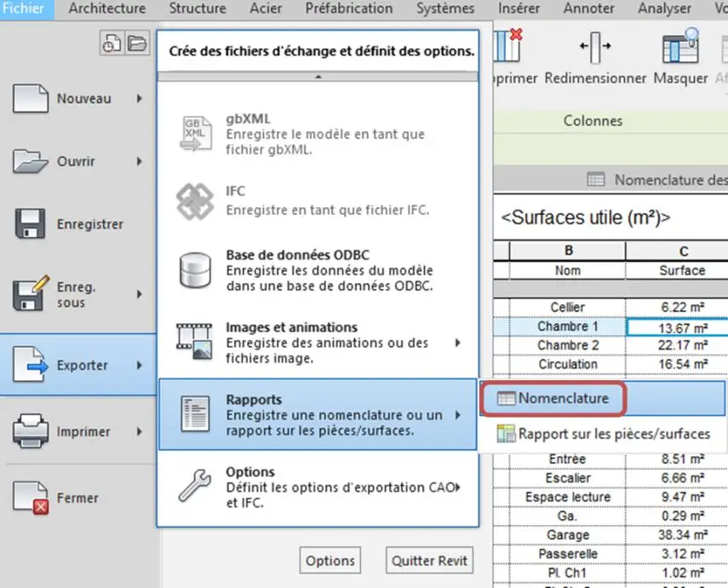
Task: Click the Nom column heading cell
Action: [x=568, y=270]
